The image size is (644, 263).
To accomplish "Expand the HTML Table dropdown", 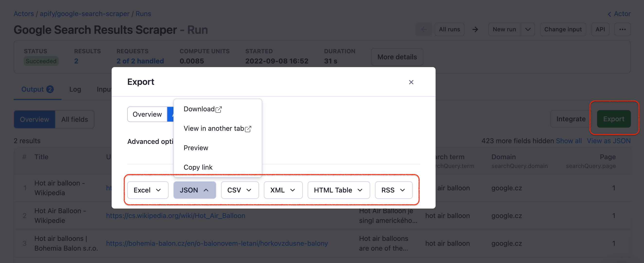I will tap(338, 190).
